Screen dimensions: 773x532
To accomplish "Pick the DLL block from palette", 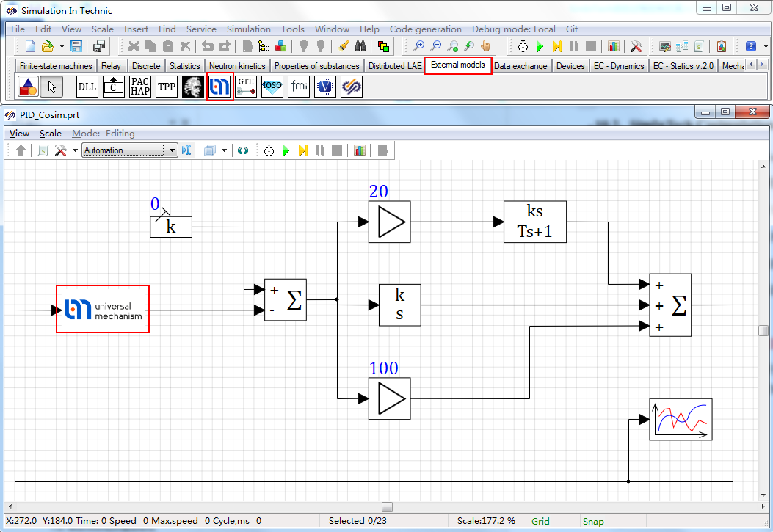I will [x=87, y=87].
